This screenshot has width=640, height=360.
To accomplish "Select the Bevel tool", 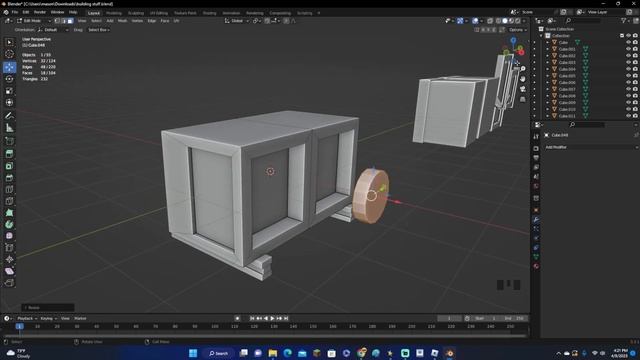I will [x=9, y=178].
